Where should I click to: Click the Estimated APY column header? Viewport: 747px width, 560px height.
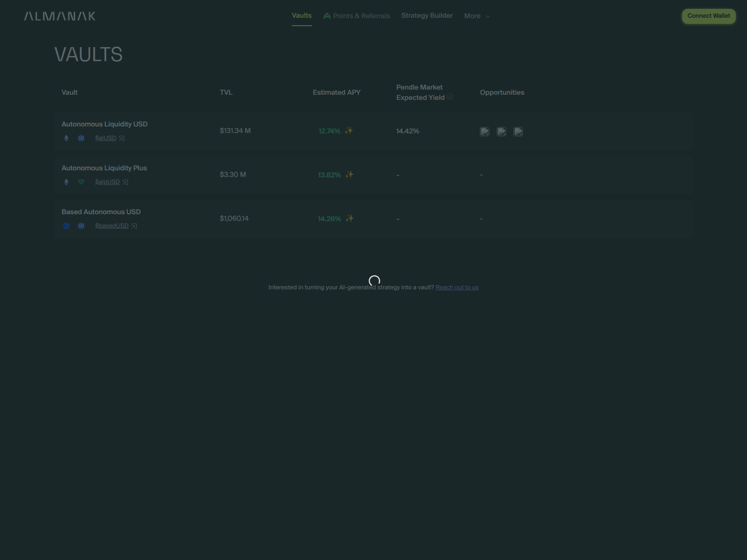[337, 92]
